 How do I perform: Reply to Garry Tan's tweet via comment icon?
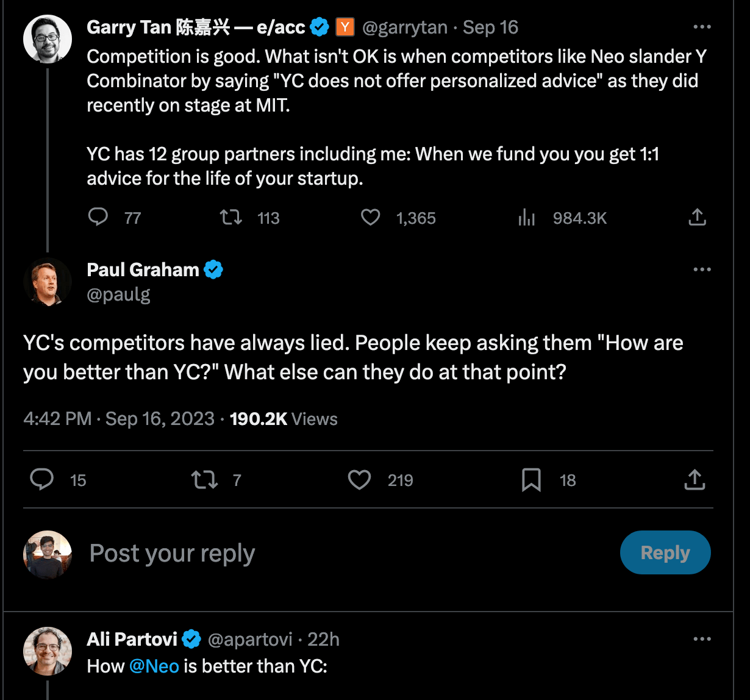[x=98, y=218]
